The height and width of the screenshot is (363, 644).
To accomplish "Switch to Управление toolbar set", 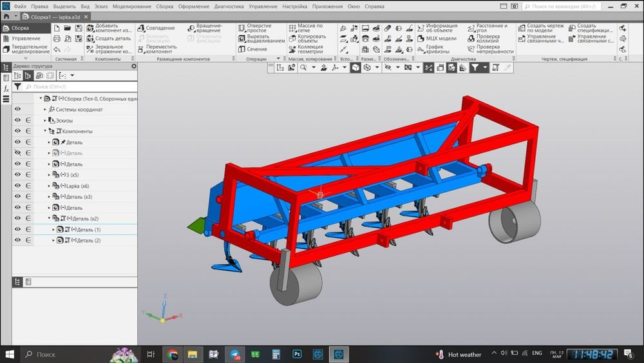I will coord(26,38).
